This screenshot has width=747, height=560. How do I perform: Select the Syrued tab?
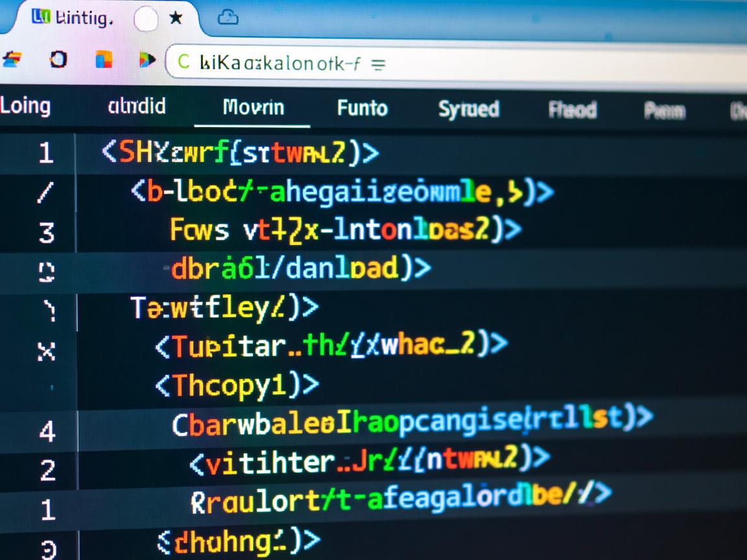pos(468,109)
